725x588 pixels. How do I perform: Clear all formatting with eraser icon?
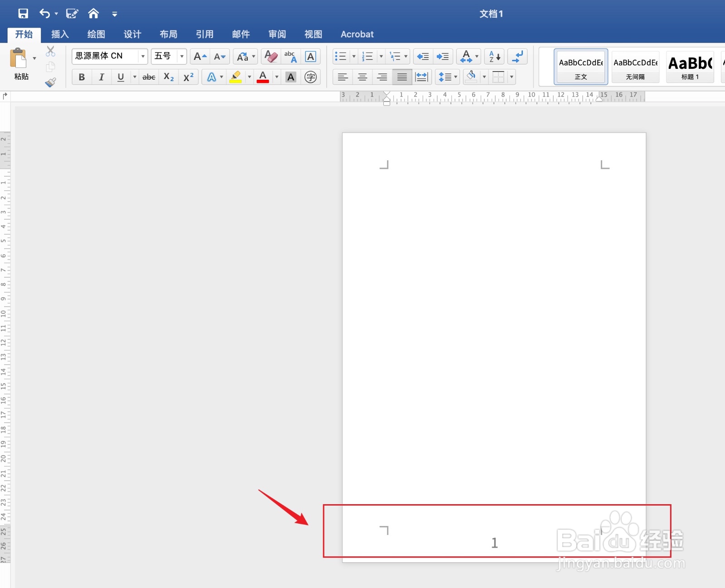click(271, 57)
